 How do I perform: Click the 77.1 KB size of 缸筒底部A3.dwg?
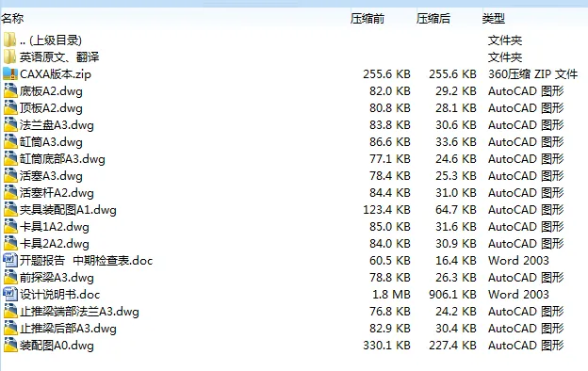(389, 159)
